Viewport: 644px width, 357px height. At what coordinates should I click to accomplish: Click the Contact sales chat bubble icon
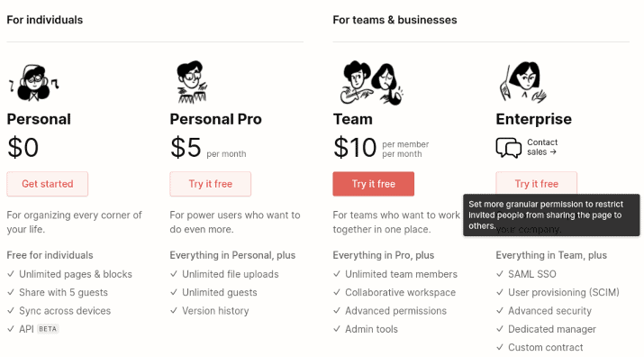pos(509,148)
